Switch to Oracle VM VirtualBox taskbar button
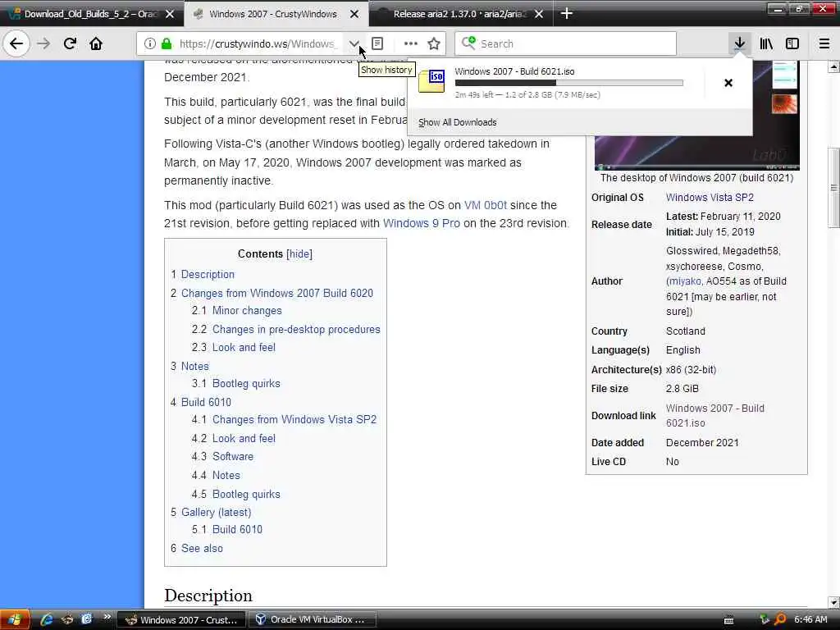The image size is (840, 630). [x=313, y=620]
